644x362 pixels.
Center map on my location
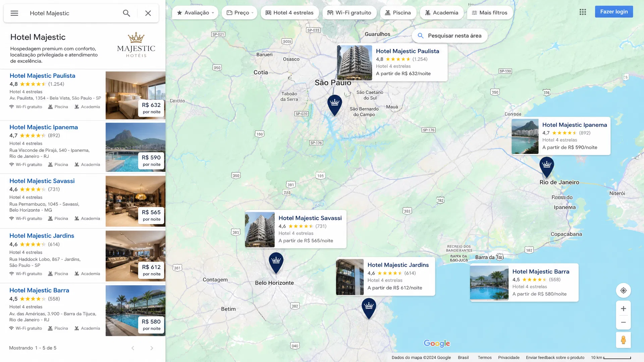[623, 291]
